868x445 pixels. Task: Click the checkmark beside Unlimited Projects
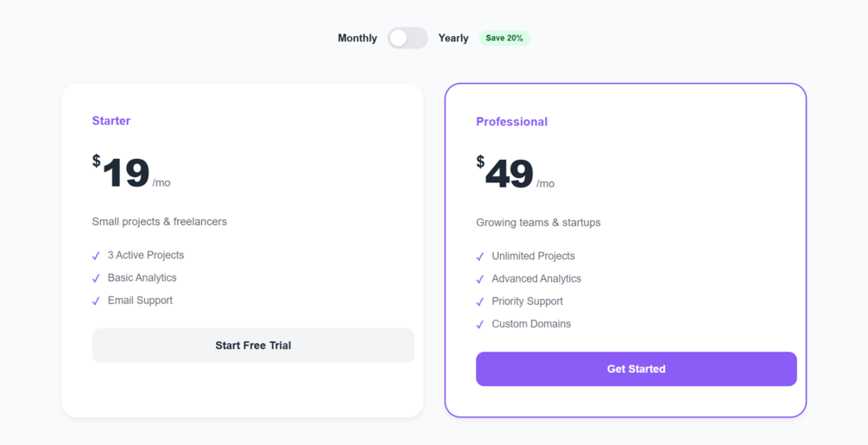pyautogui.click(x=480, y=257)
